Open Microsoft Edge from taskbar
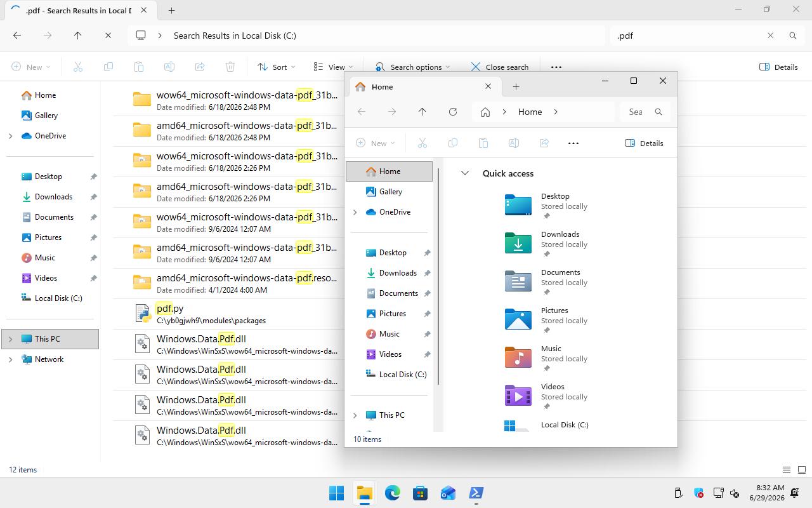Viewport: 812px width, 508px height. click(392, 493)
